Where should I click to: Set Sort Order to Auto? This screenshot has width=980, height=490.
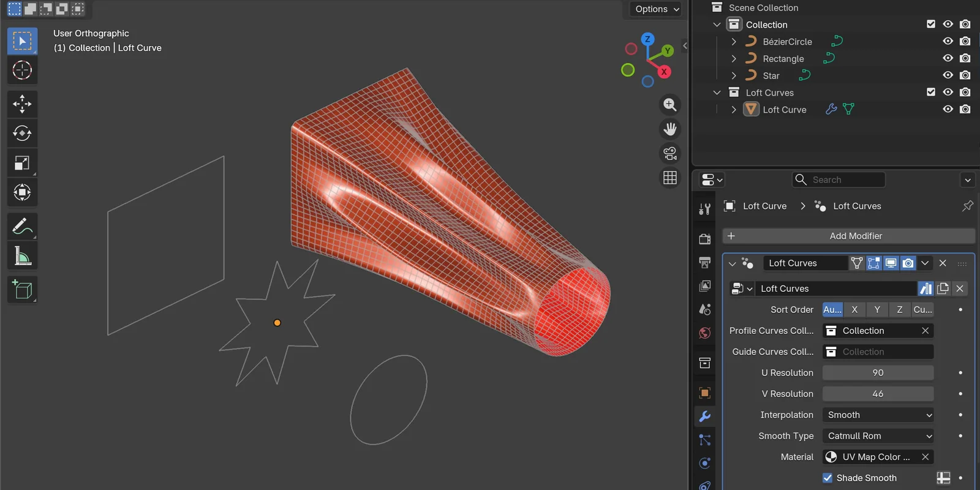point(832,310)
